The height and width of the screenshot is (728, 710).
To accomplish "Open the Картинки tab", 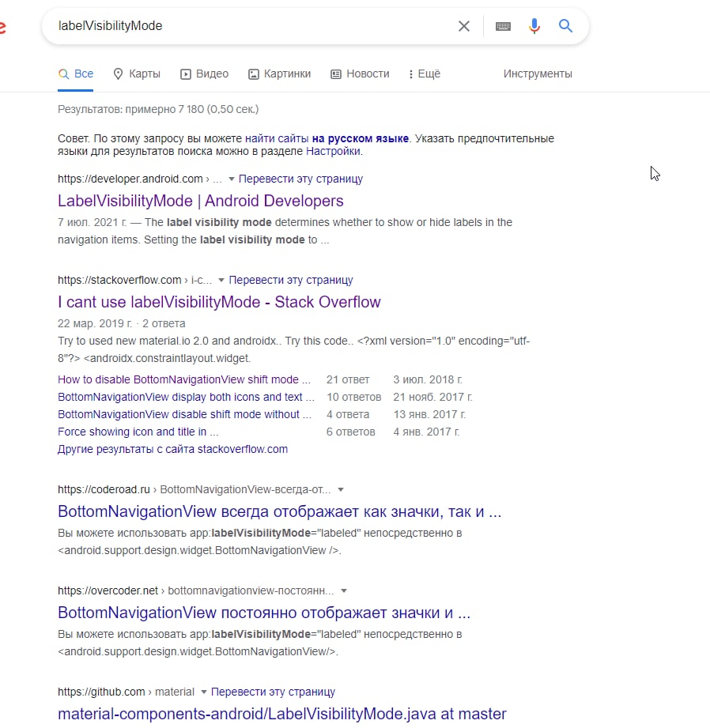I will click(x=280, y=74).
